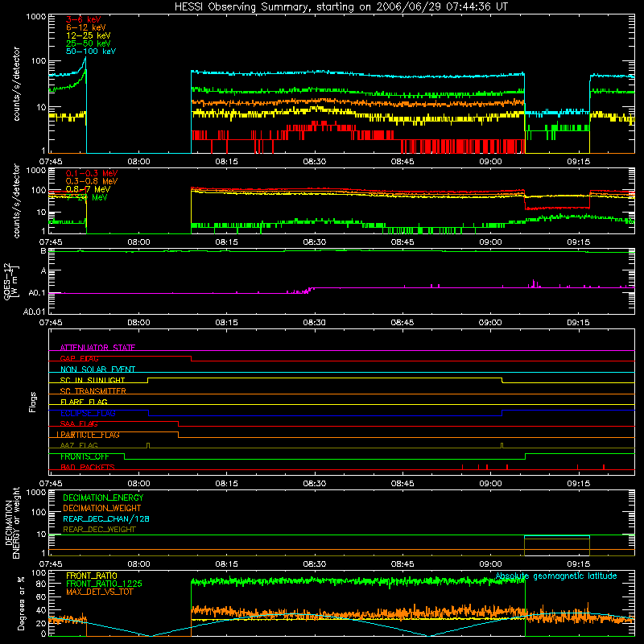Select the 08:15 tick under the keV panel
This screenshot has height=644, width=644.
pyautogui.click(x=227, y=162)
